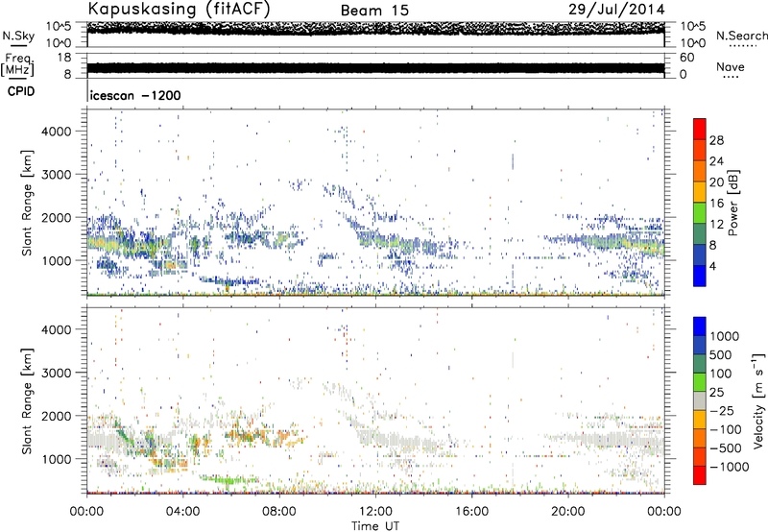Click the date 29/Jul/2014
The width and height of the screenshot is (768, 532).
click(616, 9)
